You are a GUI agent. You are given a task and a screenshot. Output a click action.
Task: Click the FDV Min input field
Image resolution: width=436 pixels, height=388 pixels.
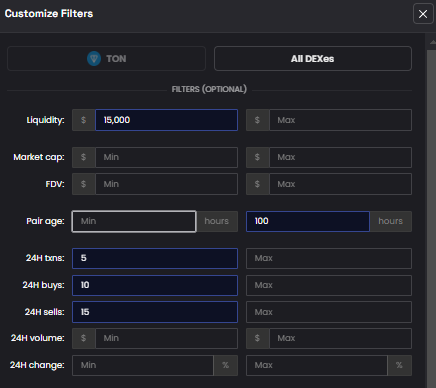point(166,184)
